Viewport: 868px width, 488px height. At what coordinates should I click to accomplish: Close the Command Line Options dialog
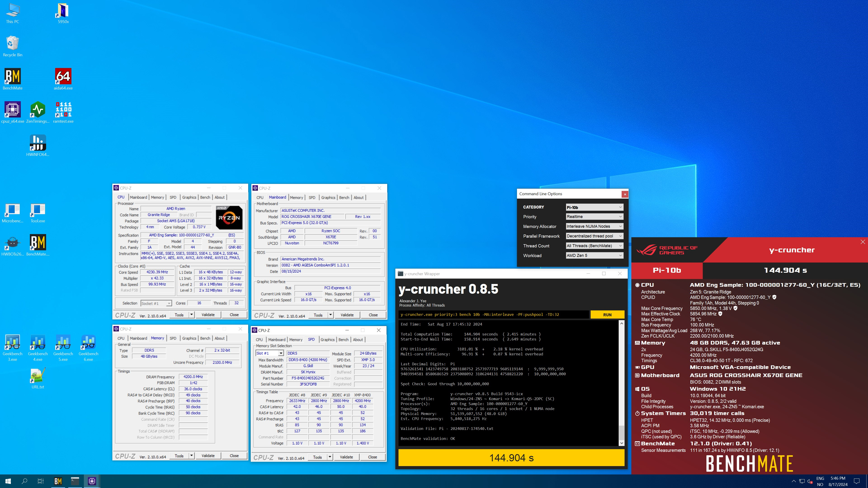(625, 194)
